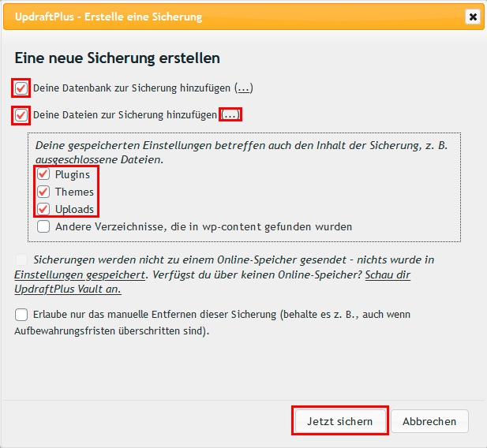Viewport: 487px width, 448px height.
Task: Click the Themes label text
Action: (x=74, y=192)
